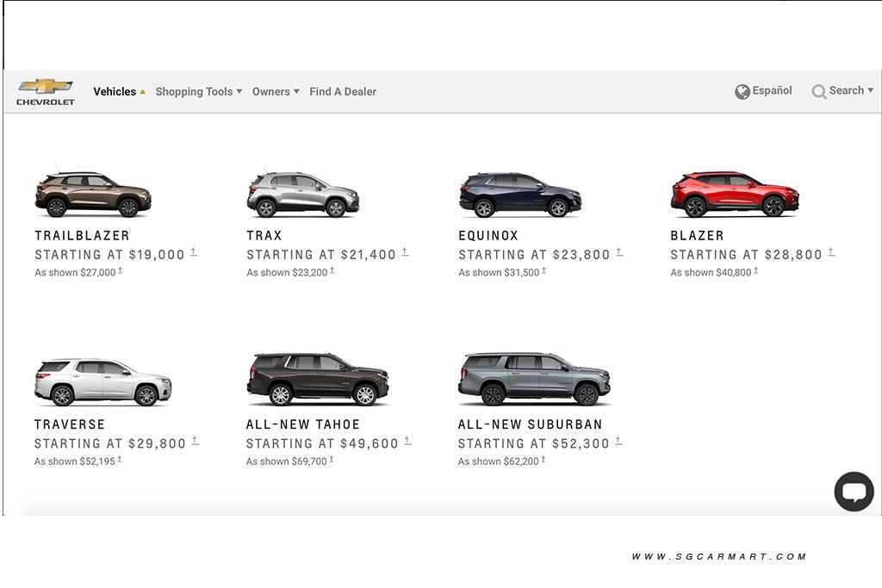Viewport: 882px width, 588px height.
Task: Click the text 'STARTING AT $29,800'
Action: pos(109,443)
